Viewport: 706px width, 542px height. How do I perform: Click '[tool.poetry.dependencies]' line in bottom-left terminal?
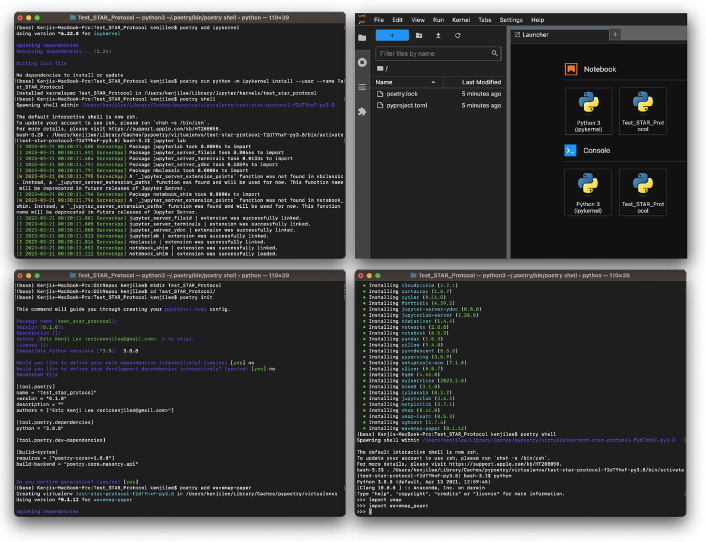(x=55, y=422)
